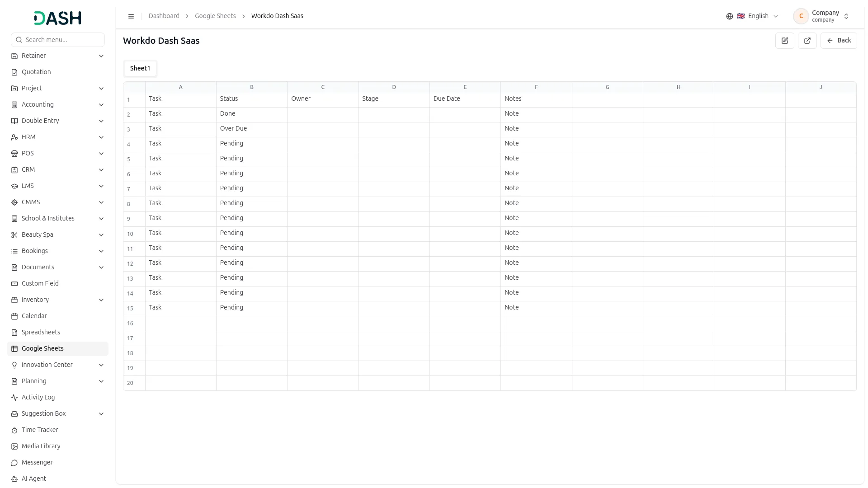Click the Project folder icon
The image size is (868, 488).
14,89
